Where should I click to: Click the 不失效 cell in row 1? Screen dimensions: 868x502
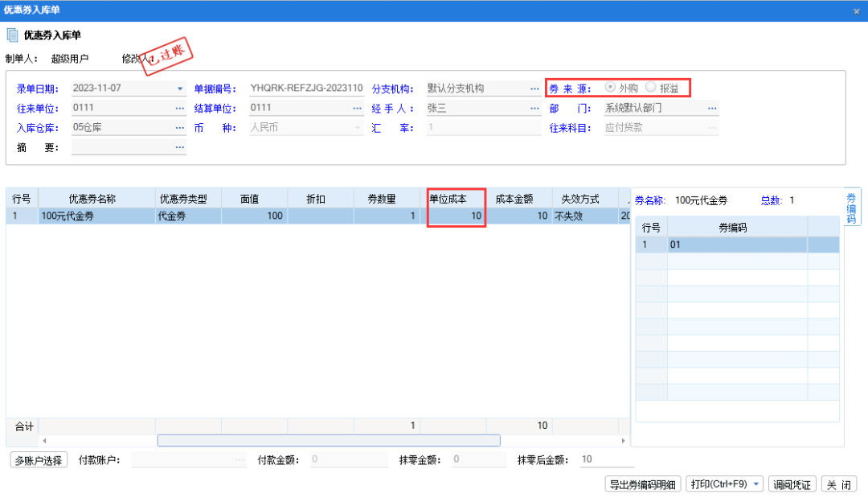(585, 216)
